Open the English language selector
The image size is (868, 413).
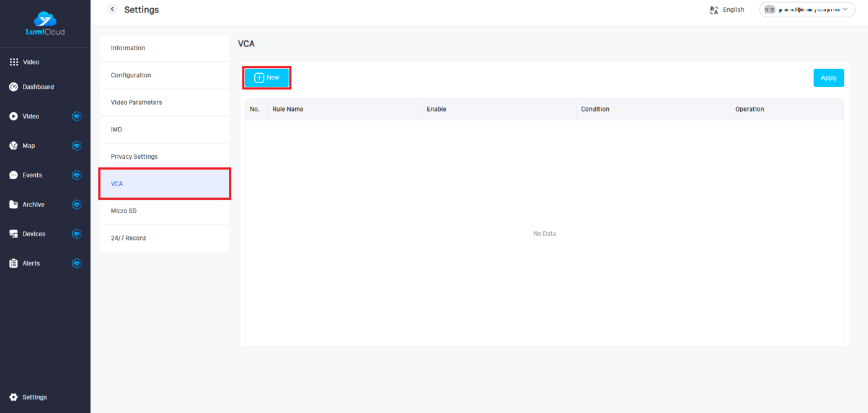(x=727, y=10)
